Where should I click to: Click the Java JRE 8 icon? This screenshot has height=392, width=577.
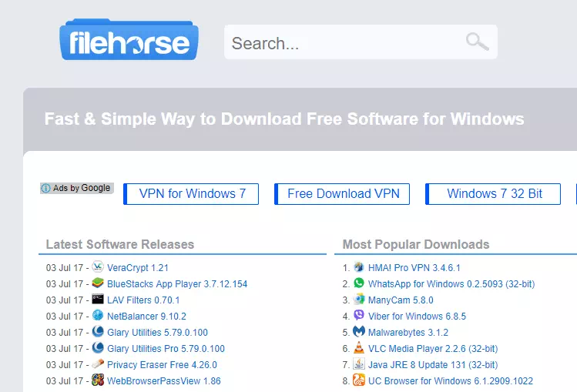359,364
